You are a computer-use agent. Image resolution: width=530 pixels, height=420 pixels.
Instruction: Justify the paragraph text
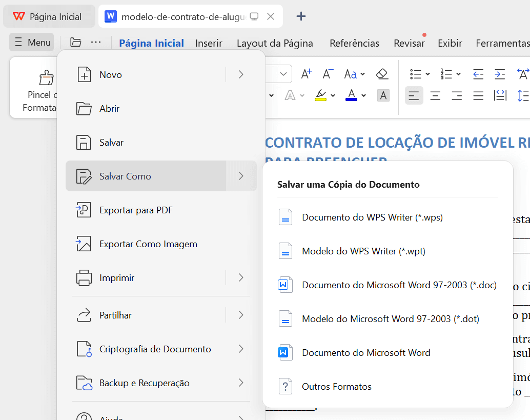point(478,96)
